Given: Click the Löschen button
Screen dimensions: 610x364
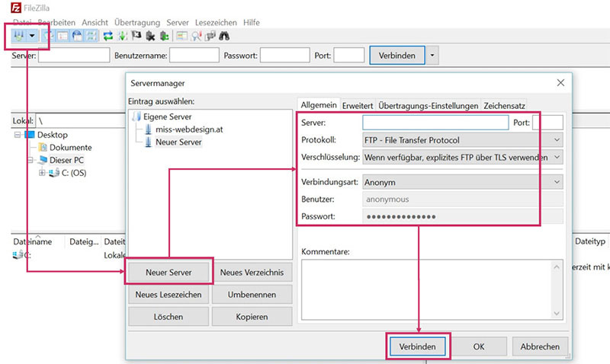Looking at the screenshot, I should tap(169, 317).
